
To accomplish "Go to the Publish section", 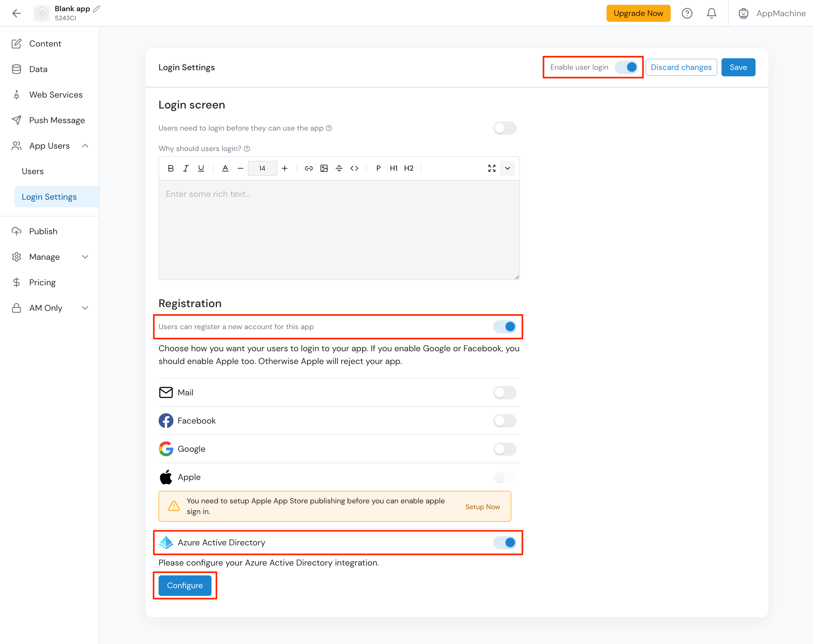I will click(43, 231).
